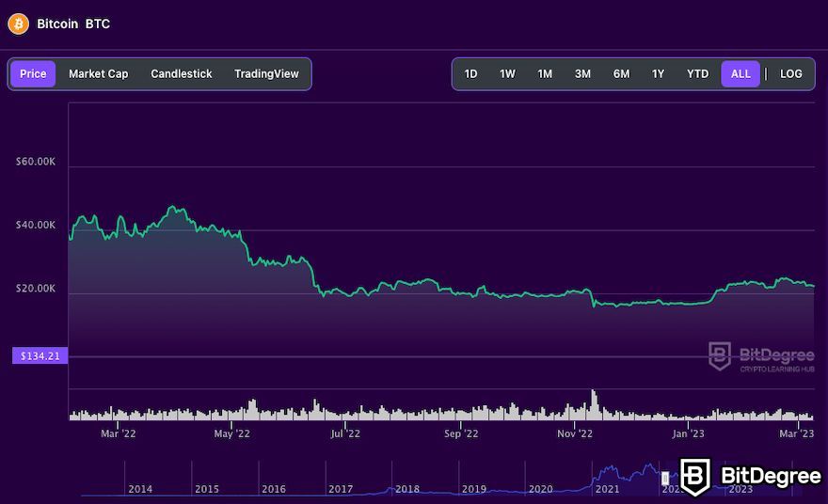
Task: Click 2016 in the overview timeline
Action: (x=274, y=489)
